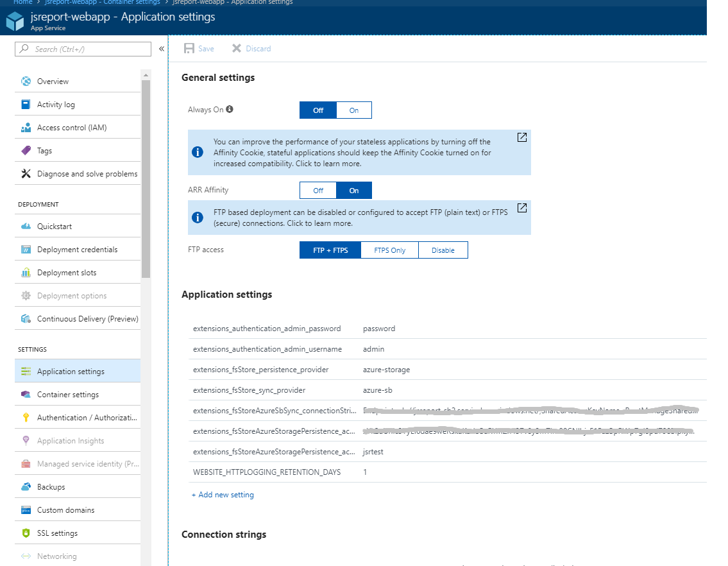Click the value 'azure-storage'

click(386, 370)
